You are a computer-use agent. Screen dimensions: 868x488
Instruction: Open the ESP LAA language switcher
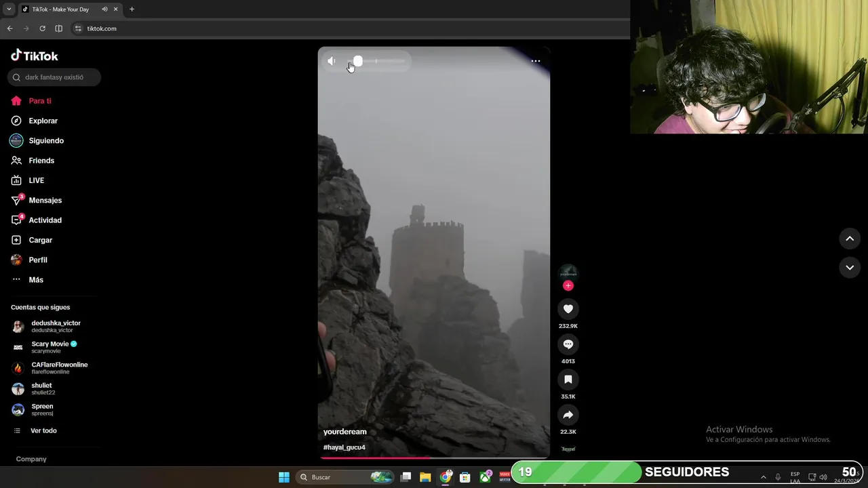point(795,477)
